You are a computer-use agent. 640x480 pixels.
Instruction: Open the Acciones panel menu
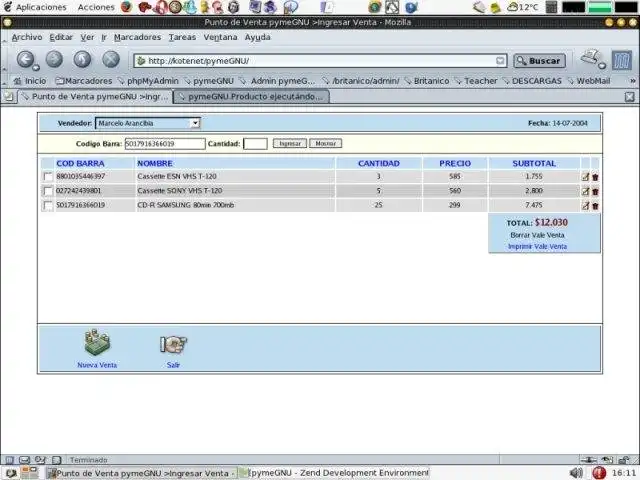(96, 7)
